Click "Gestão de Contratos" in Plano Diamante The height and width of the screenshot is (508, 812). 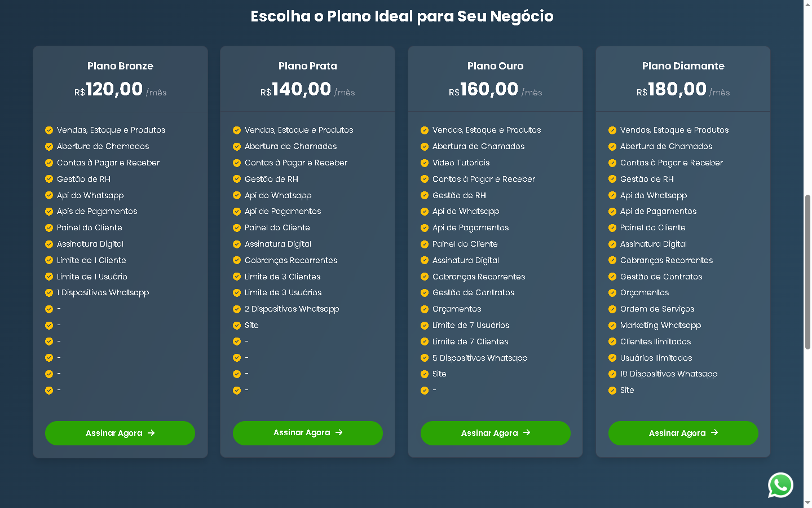[661, 277]
